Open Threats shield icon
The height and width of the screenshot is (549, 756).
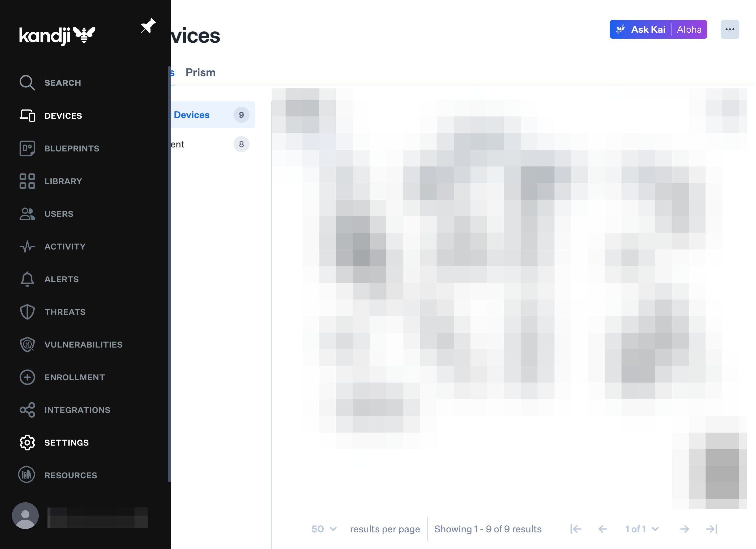point(27,312)
